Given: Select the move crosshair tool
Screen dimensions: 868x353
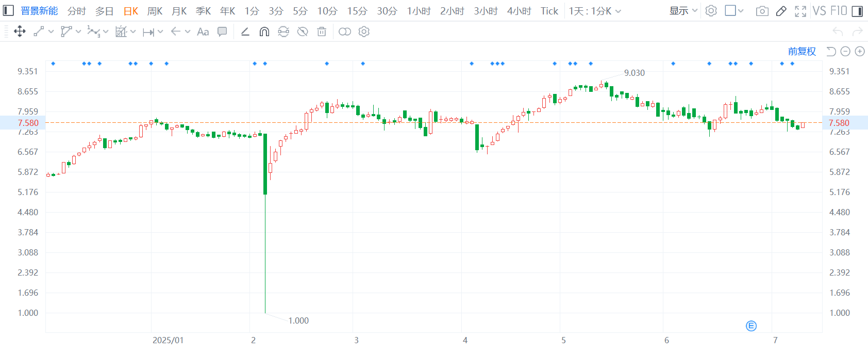Looking at the screenshot, I should tap(20, 32).
